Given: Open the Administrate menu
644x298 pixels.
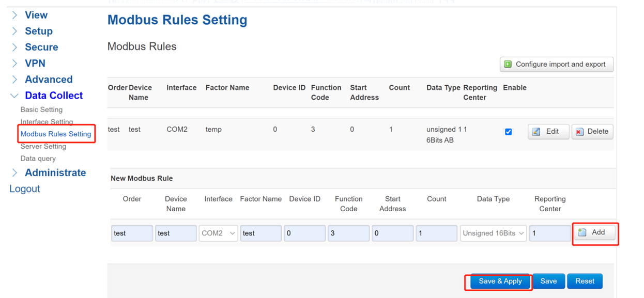Looking at the screenshot, I should (x=55, y=172).
